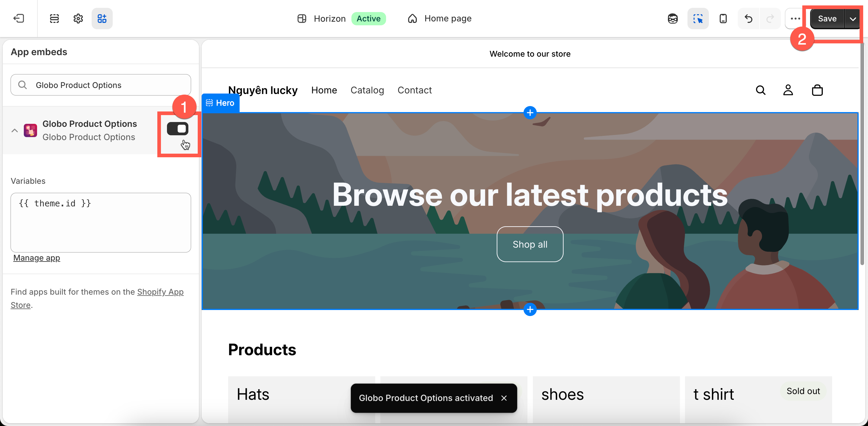
Task: Add section above Hero with plus icon
Action: (530, 112)
